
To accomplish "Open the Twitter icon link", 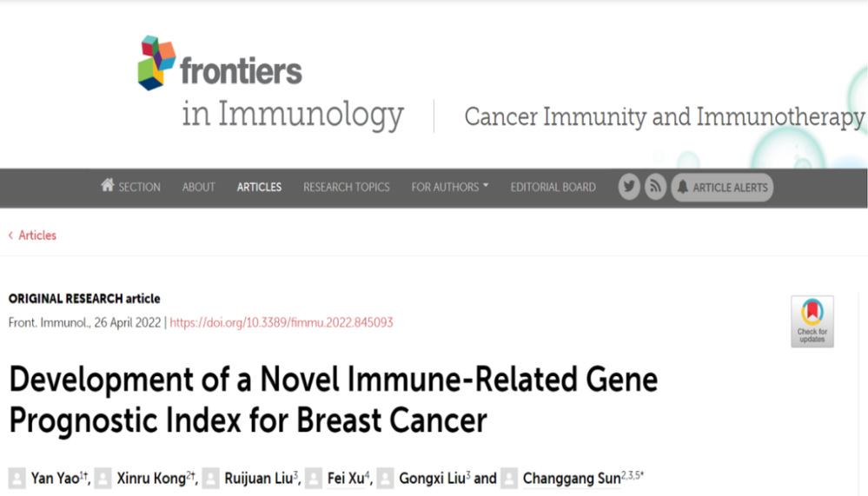I will pos(629,187).
